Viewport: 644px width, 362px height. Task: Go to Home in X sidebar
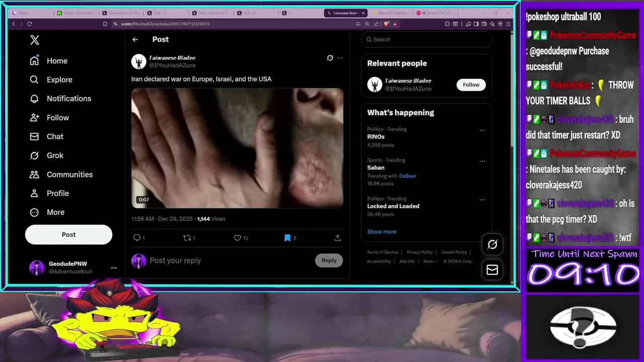[x=48, y=61]
